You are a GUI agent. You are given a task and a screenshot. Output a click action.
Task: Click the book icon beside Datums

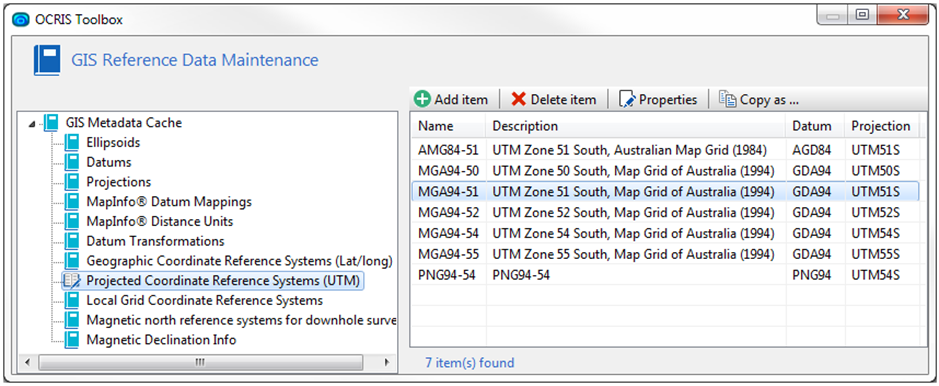(x=72, y=162)
